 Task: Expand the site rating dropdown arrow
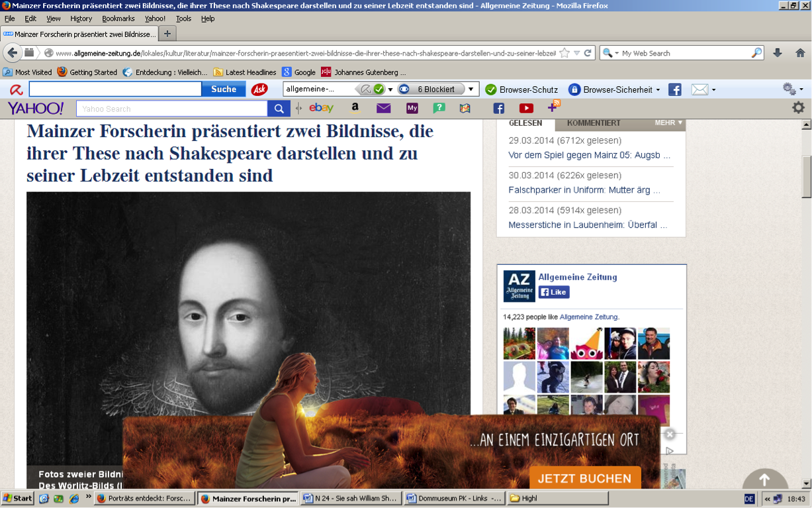point(390,89)
